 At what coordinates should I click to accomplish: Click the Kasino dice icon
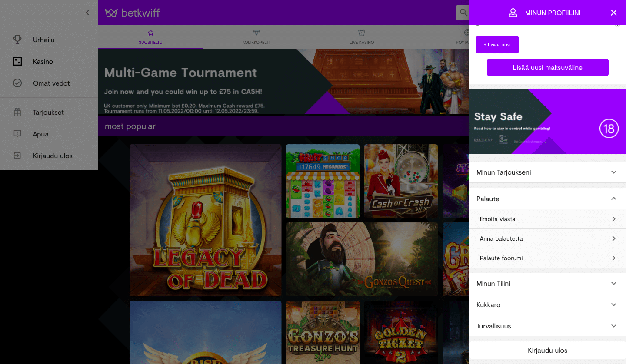[17, 61]
